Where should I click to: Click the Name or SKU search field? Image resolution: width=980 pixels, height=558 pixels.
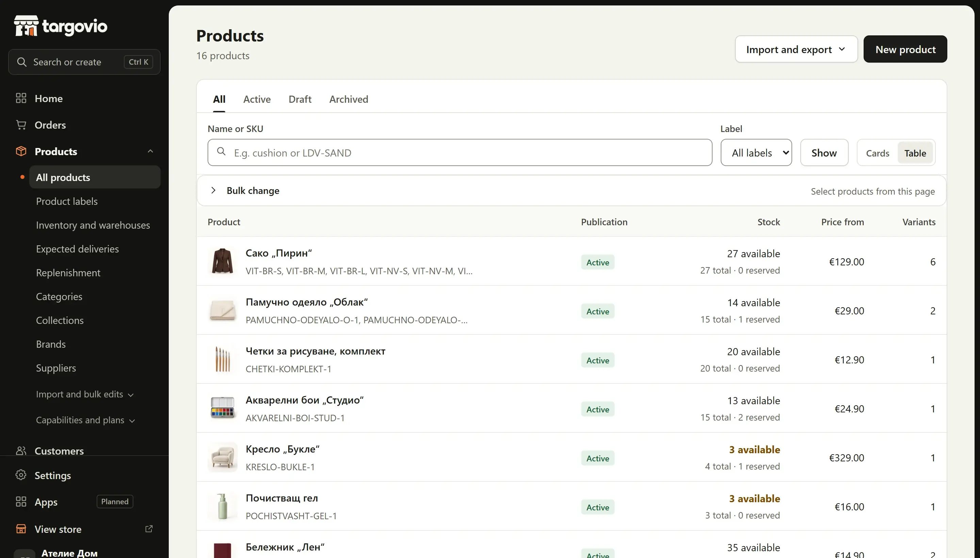459,153
